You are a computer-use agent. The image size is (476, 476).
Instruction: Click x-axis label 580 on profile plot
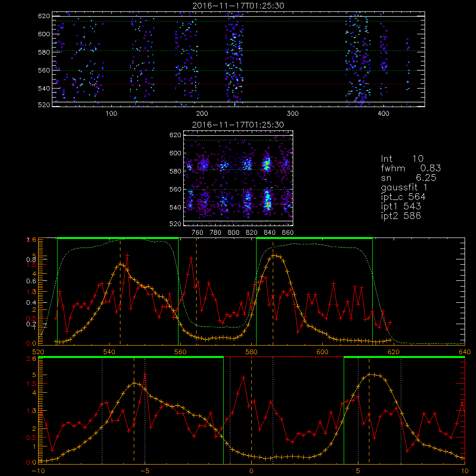pyautogui.click(x=251, y=352)
